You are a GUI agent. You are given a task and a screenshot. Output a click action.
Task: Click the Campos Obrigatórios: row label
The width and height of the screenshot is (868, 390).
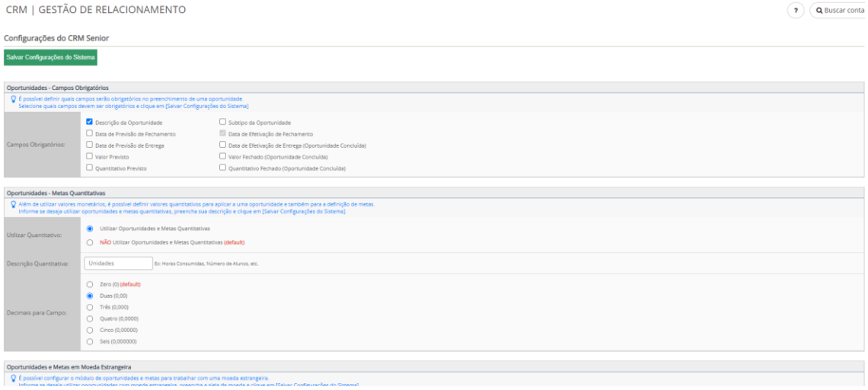36,145
